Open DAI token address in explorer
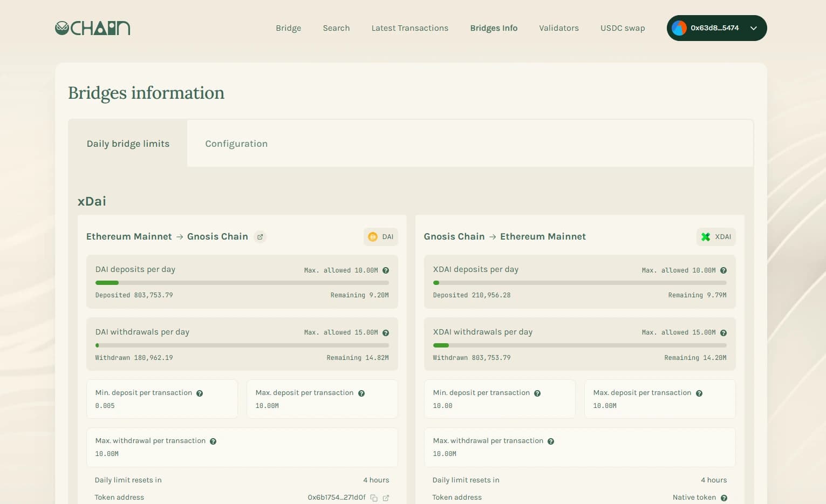The width and height of the screenshot is (826, 504). (386, 498)
